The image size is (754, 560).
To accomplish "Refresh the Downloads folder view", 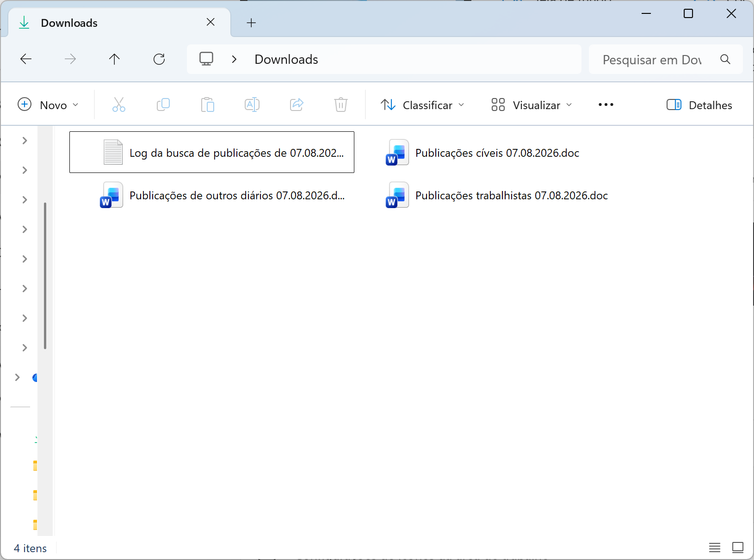I will pyautogui.click(x=159, y=59).
